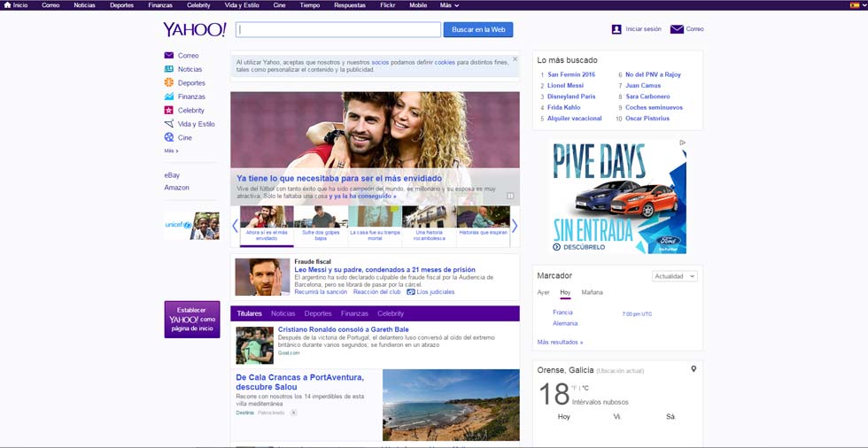Viewport: 868px width, 448px height.
Task: Click DESCÚBRELO on the Ford Pive Days ad
Action: click(579, 247)
